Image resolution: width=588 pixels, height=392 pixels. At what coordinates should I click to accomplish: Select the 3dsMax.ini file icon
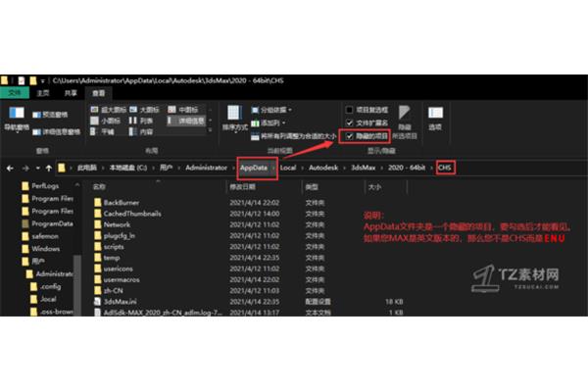[97, 301]
